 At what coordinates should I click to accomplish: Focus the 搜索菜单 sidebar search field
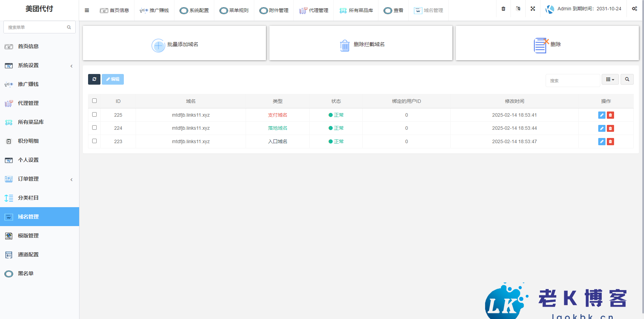[36, 27]
